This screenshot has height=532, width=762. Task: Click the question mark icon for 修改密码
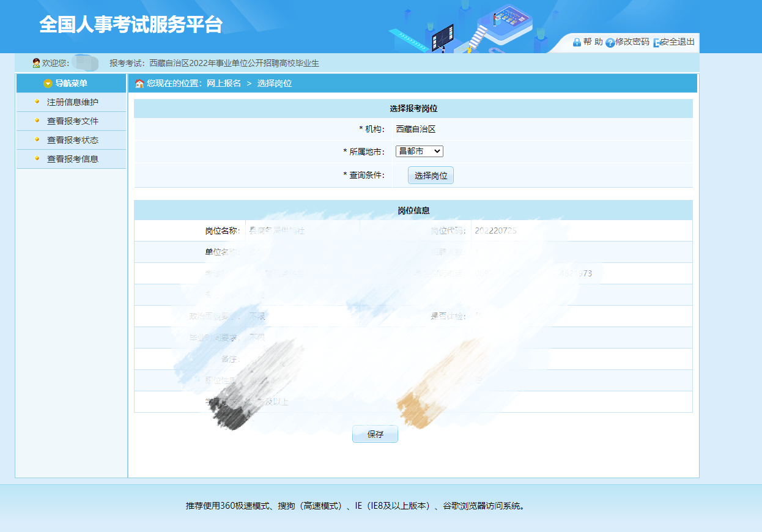point(610,42)
